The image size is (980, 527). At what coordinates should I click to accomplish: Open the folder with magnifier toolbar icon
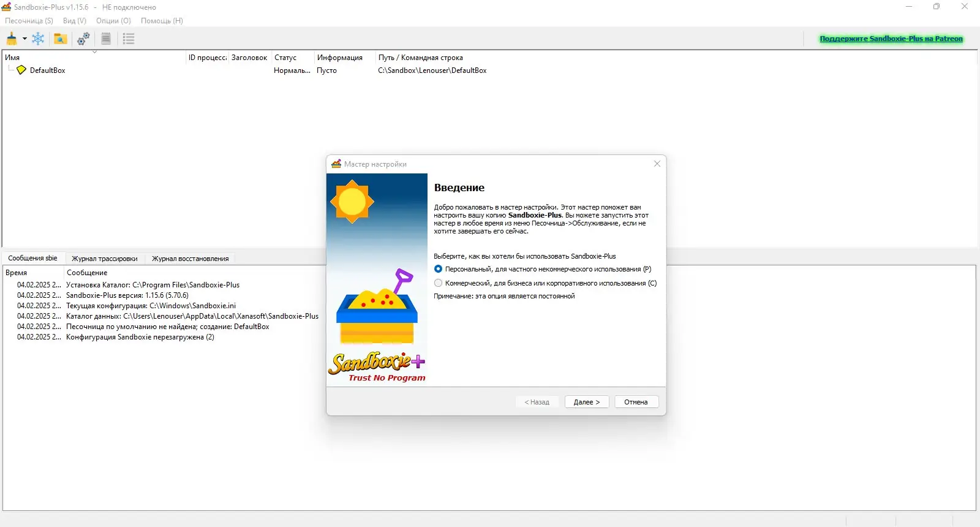pyautogui.click(x=60, y=39)
